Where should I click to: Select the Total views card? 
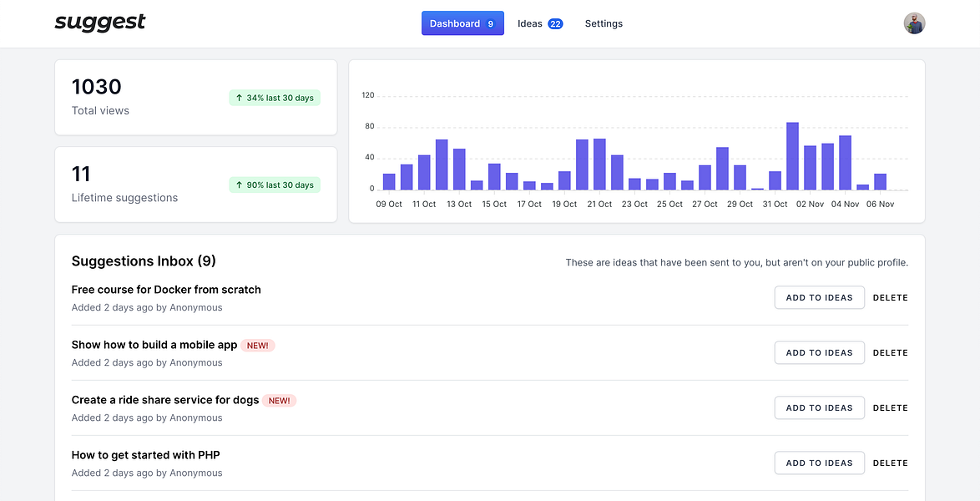(x=195, y=98)
